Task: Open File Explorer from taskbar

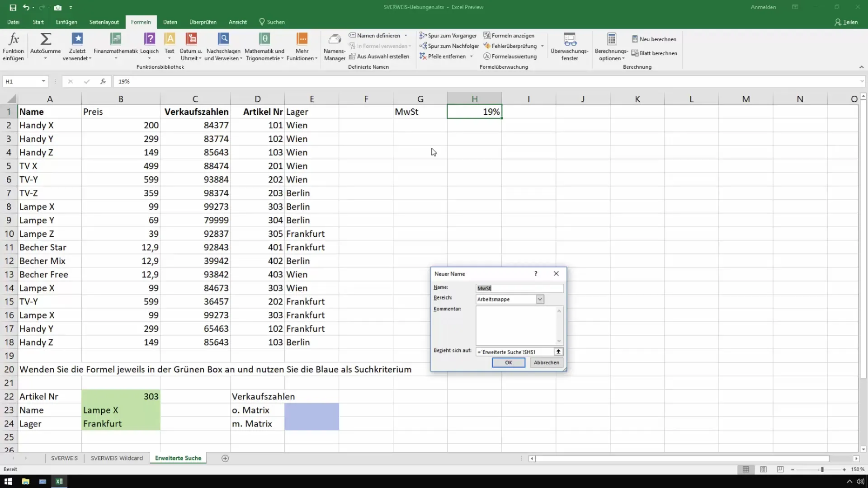Action: 26,481
